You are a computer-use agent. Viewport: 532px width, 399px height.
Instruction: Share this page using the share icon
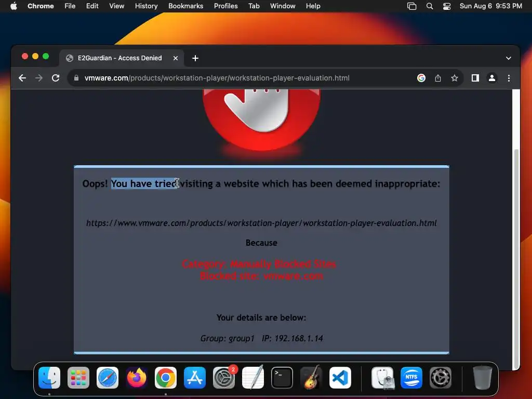tap(437, 78)
